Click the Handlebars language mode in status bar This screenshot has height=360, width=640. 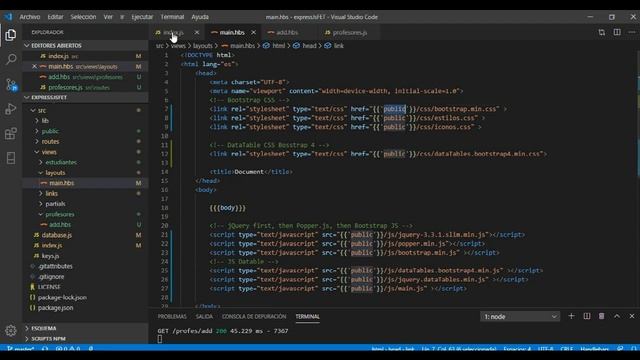coord(594,349)
